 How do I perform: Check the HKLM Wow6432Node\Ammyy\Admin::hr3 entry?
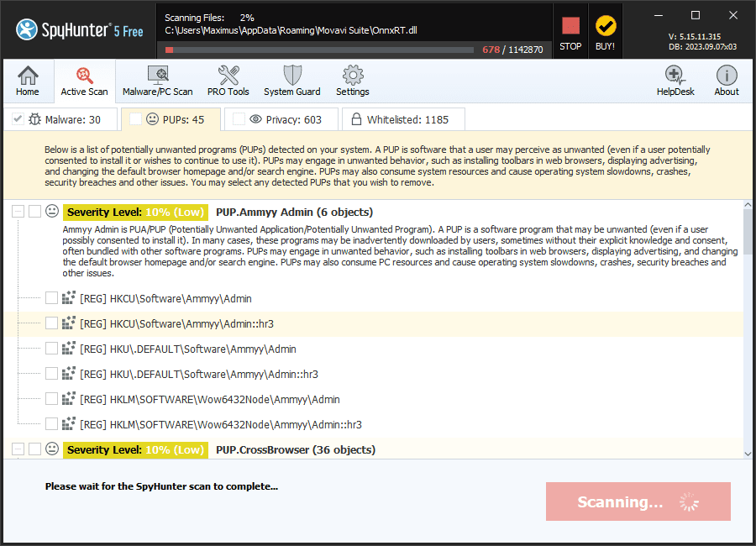click(x=51, y=423)
